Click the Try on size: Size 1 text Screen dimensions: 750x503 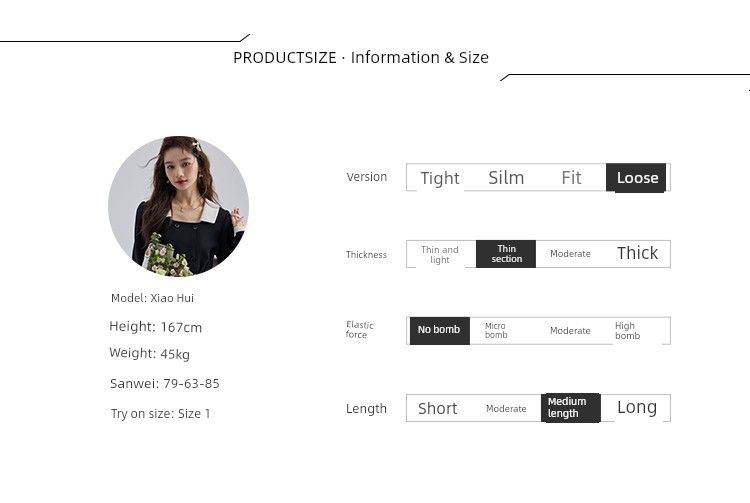click(161, 414)
